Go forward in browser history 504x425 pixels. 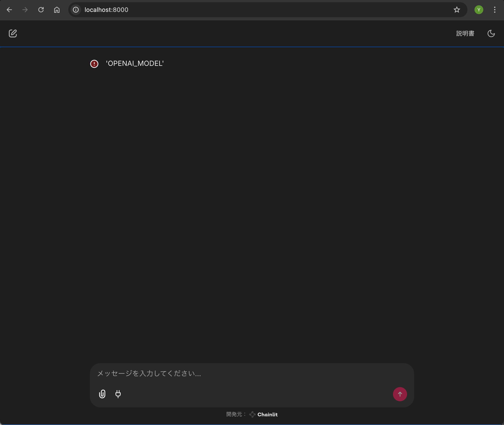coord(25,10)
